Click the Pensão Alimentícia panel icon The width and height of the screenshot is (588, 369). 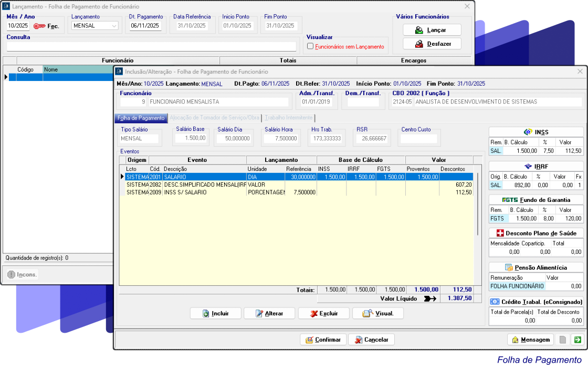click(x=509, y=268)
